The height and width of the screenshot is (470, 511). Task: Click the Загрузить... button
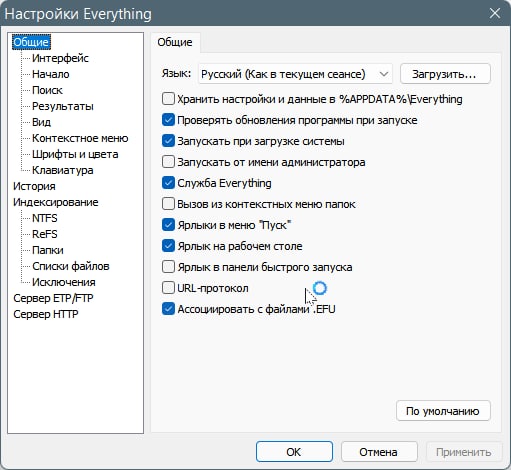click(445, 74)
